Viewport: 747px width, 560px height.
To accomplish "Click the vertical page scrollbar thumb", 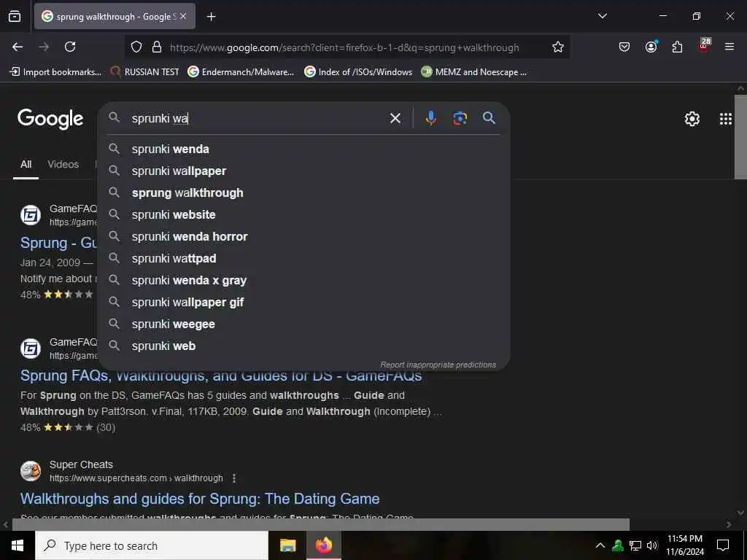I will (740, 137).
